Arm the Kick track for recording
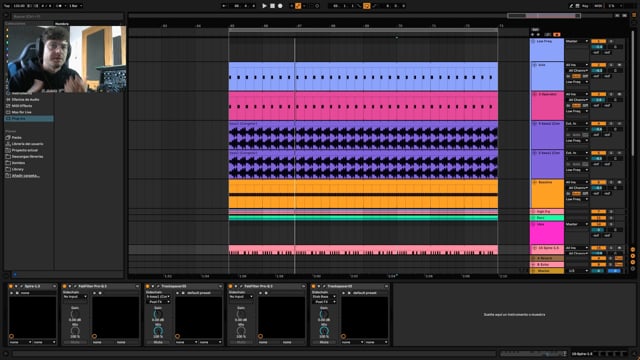 [x=619, y=65]
